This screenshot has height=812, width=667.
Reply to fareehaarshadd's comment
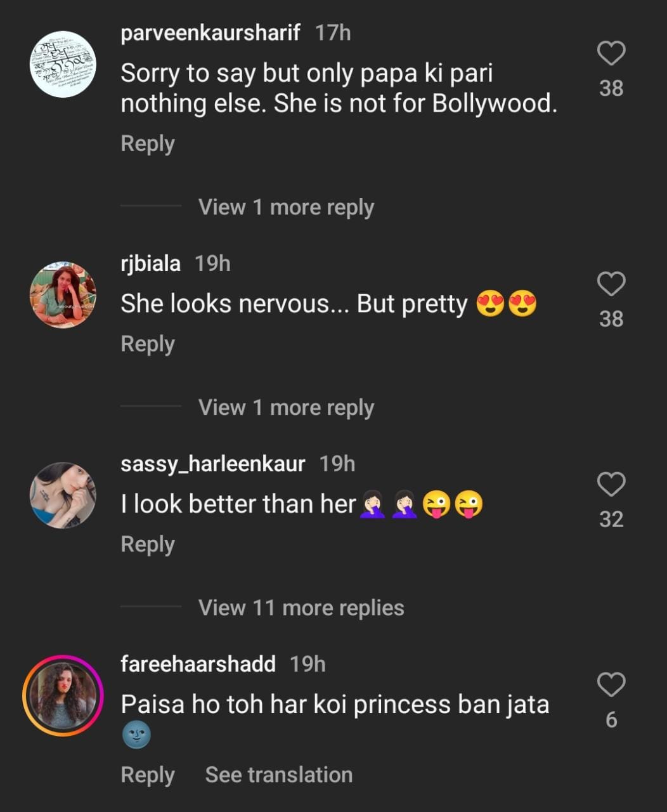(x=148, y=775)
